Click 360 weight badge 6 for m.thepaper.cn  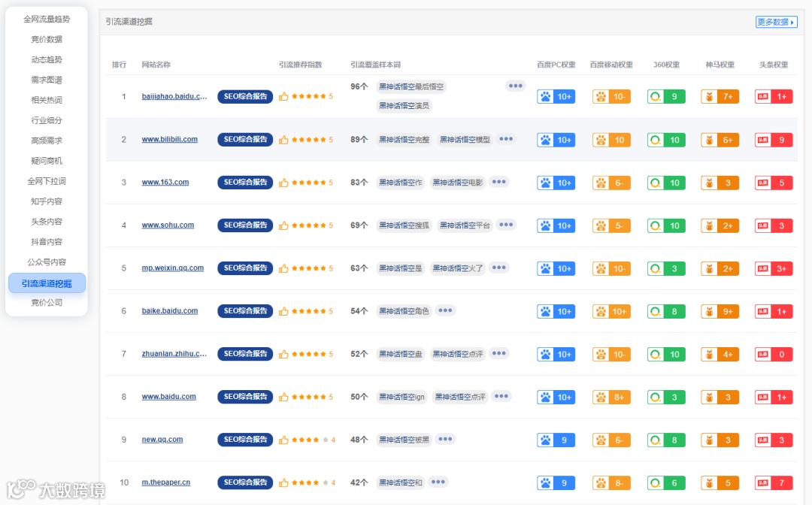pyautogui.click(x=666, y=482)
